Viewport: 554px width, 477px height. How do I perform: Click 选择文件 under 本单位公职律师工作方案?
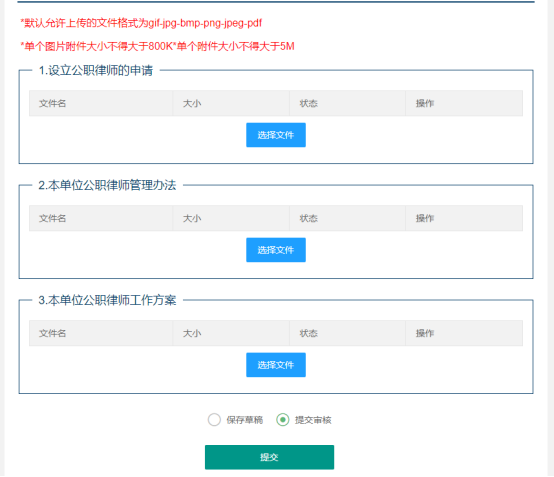click(x=276, y=365)
